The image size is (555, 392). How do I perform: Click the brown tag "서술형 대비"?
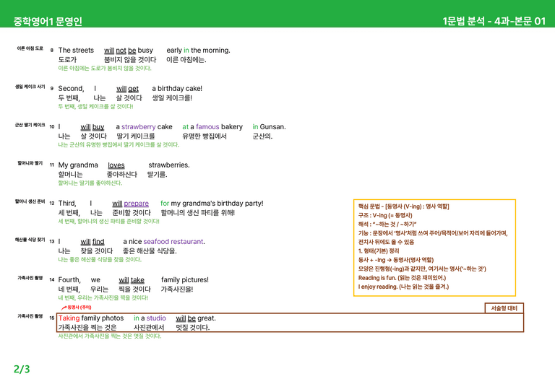point(504,308)
